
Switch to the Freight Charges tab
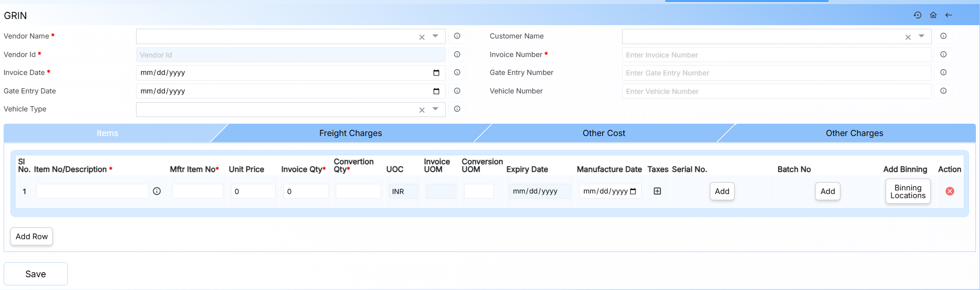point(351,133)
